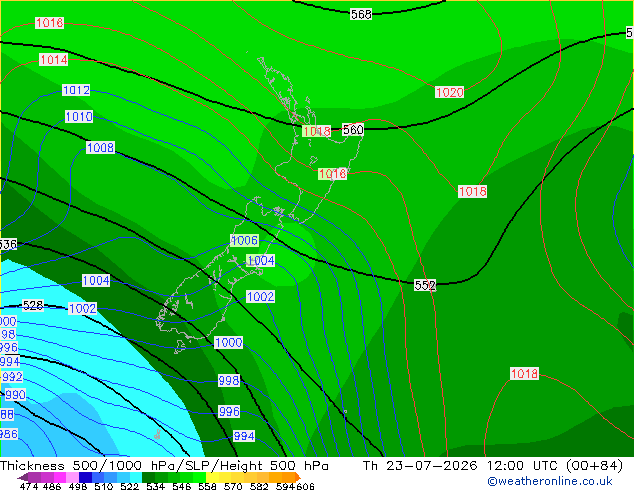Pick the bright magenta legend swatch

tap(60, 477)
